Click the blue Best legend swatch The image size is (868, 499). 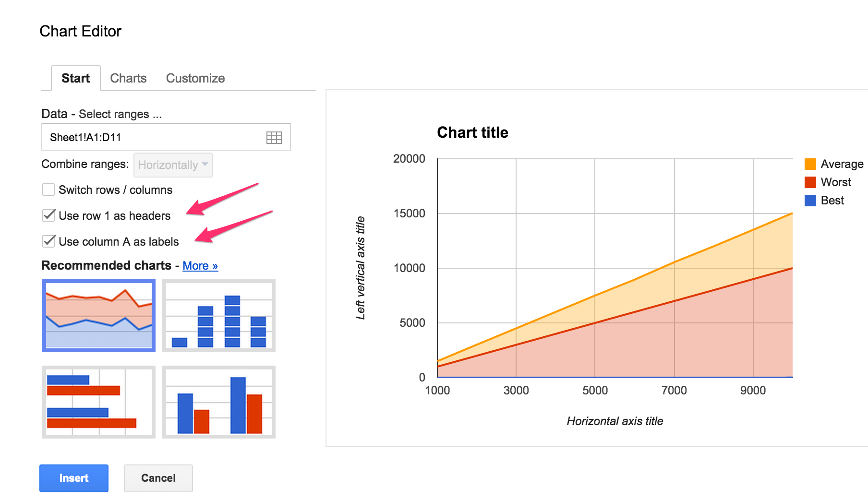click(810, 201)
